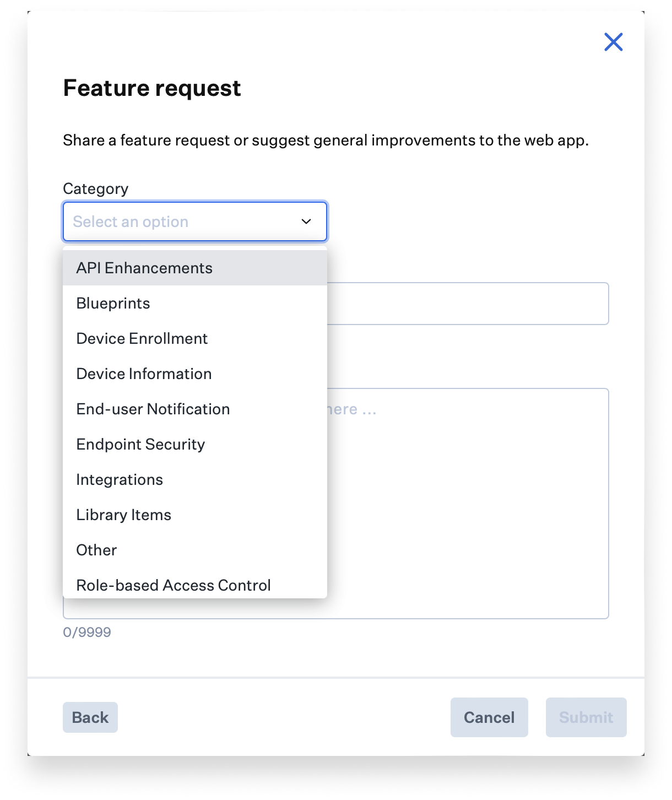Select End-user Notification category
This screenshot has width=672, height=800.
153,409
